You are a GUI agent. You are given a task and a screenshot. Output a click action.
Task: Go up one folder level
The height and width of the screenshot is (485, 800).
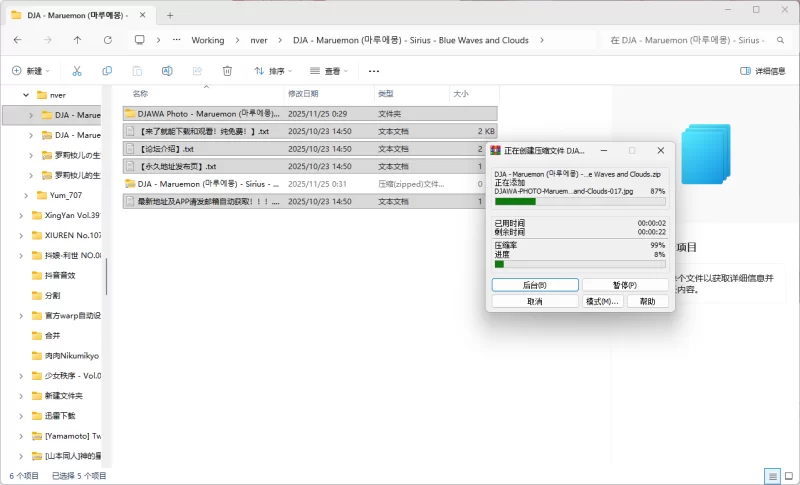pos(77,40)
